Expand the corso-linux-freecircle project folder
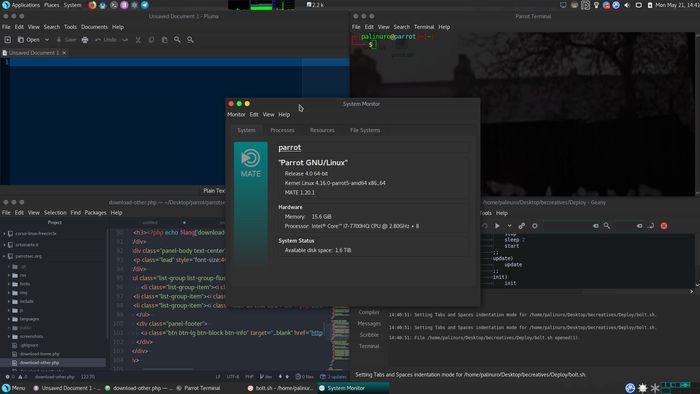 [4, 233]
